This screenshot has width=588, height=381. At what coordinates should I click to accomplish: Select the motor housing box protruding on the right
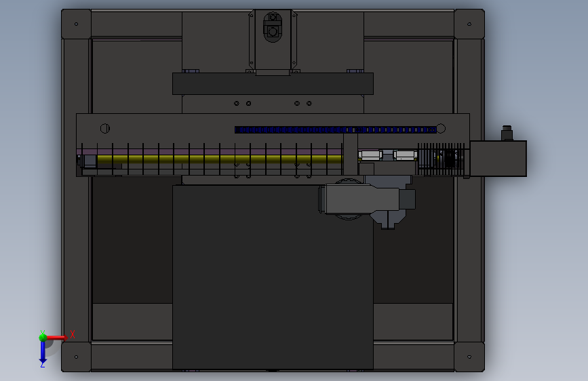[498, 158]
